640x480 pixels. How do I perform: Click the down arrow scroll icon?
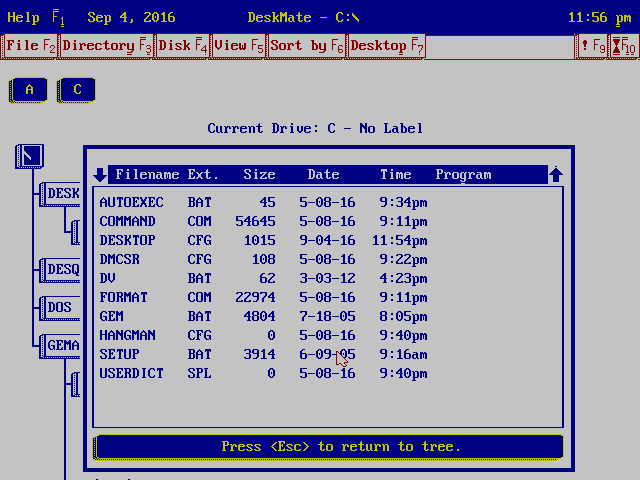coord(100,174)
